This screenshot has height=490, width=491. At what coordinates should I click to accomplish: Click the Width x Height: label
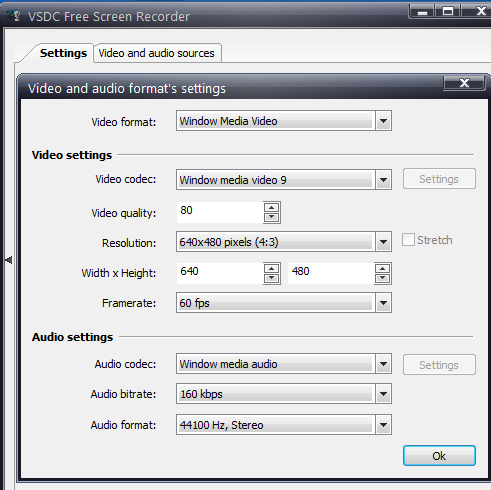click(119, 273)
